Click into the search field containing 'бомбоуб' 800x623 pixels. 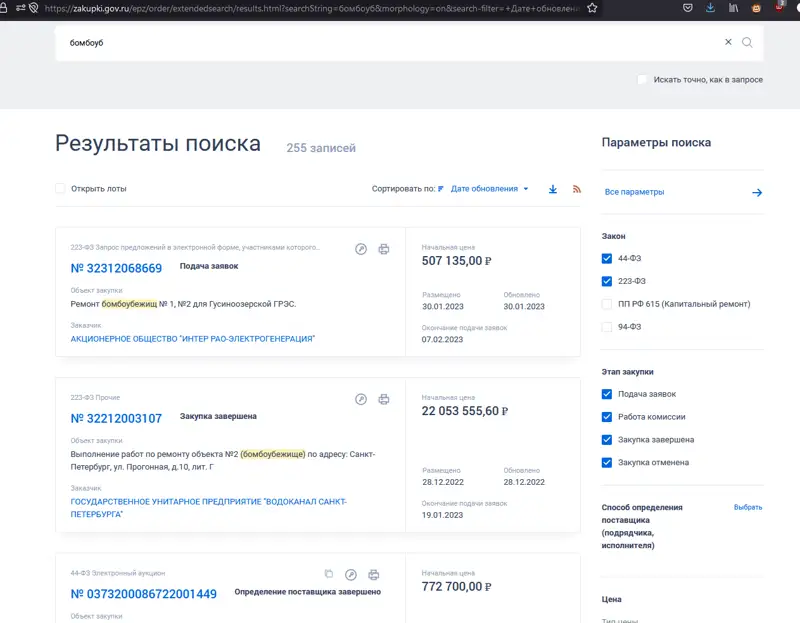click(x=380, y=43)
